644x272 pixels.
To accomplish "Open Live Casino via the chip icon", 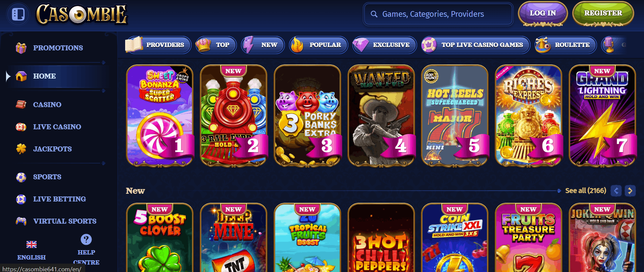I will (x=21, y=127).
